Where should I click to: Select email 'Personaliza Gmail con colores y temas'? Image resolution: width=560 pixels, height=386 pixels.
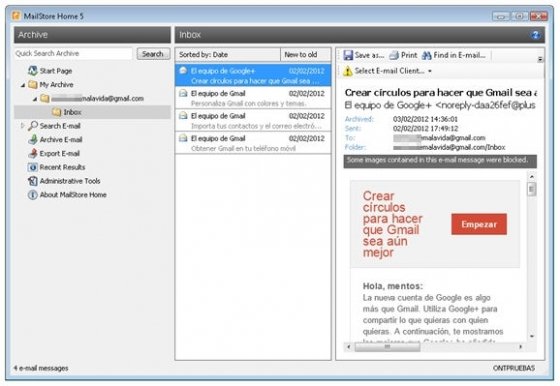pyautogui.click(x=253, y=98)
